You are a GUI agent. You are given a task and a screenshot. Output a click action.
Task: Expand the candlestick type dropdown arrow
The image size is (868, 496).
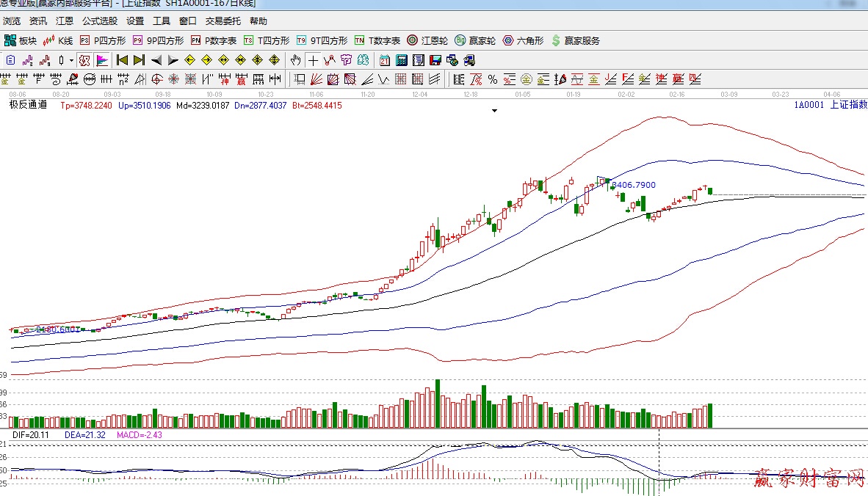pyautogui.click(x=71, y=60)
